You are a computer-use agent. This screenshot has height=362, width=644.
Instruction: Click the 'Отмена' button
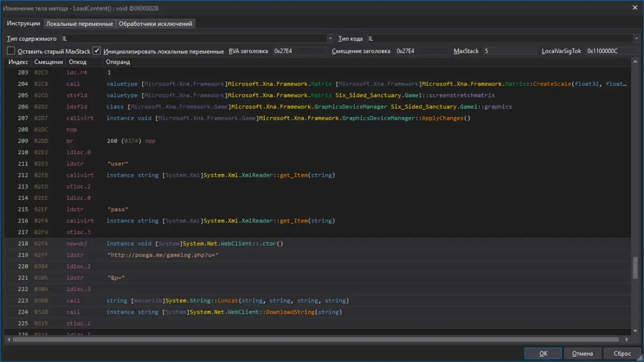point(582,353)
